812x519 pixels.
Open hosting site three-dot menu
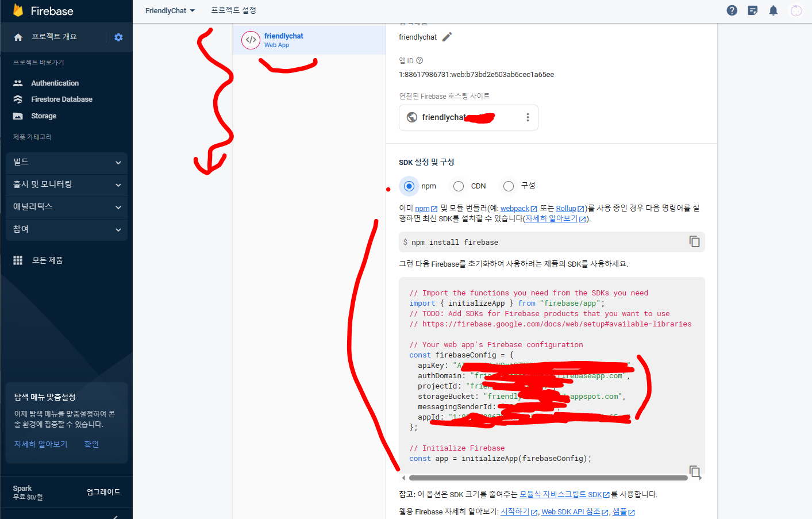[x=528, y=117]
